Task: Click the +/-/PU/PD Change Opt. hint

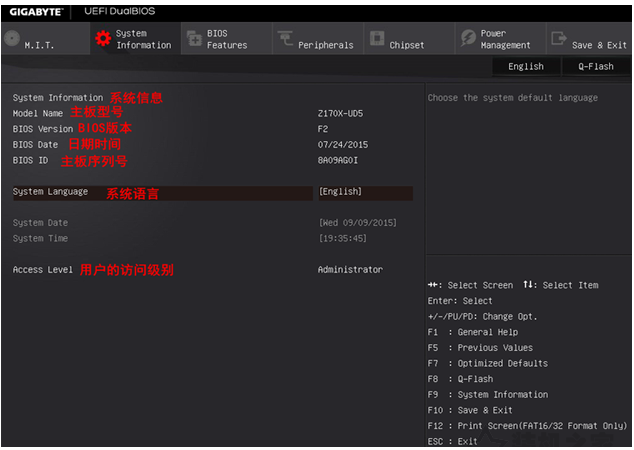Action: pos(482,317)
